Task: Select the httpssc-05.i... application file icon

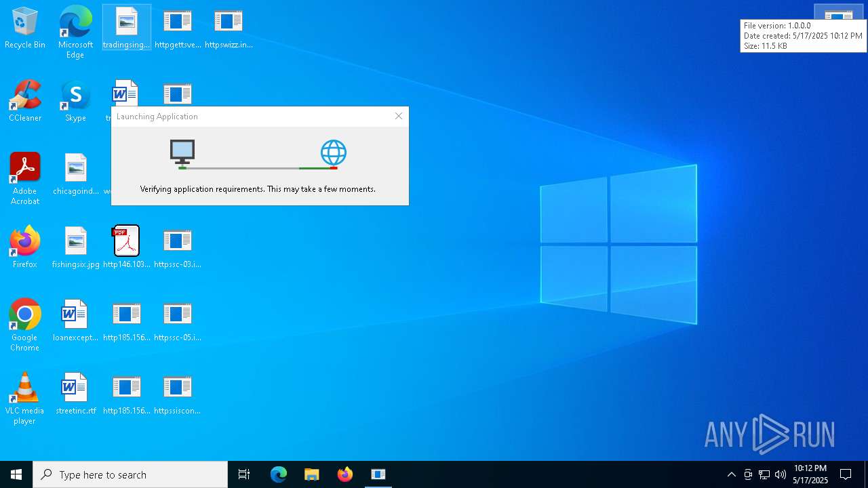Action: [x=178, y=321]
